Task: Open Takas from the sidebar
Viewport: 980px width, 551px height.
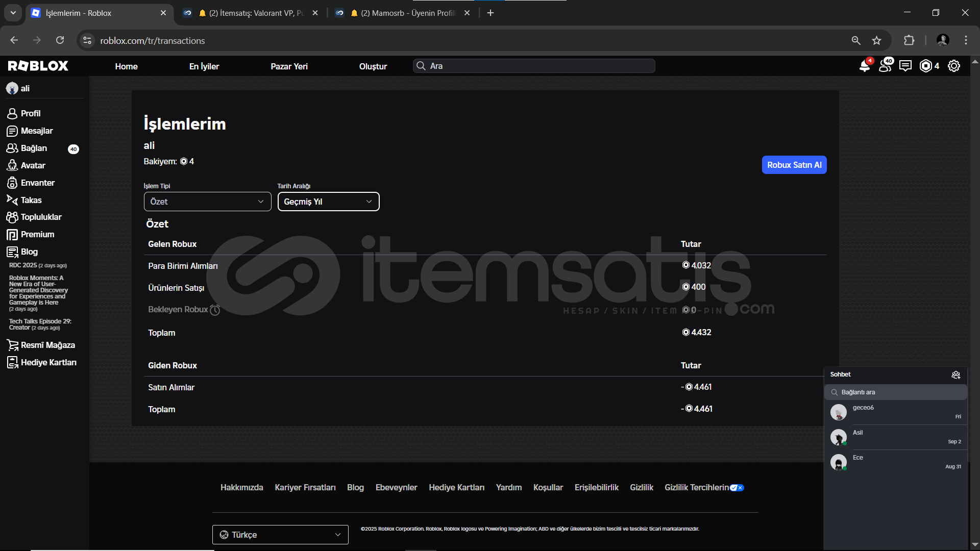Action: click(24, 200)
